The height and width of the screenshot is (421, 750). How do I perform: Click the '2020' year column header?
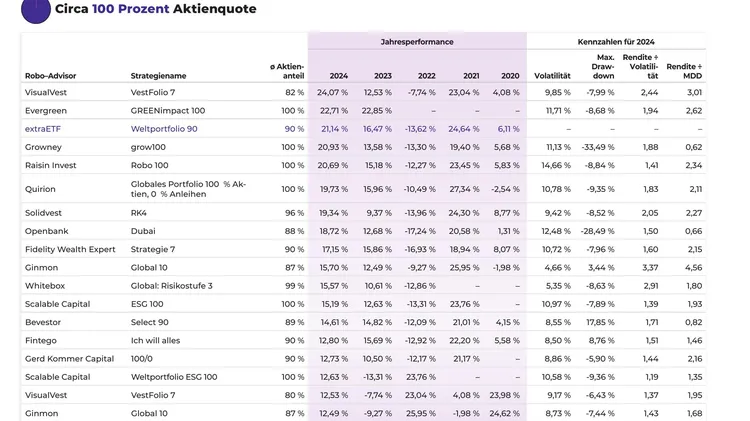(x=510, y=76)
